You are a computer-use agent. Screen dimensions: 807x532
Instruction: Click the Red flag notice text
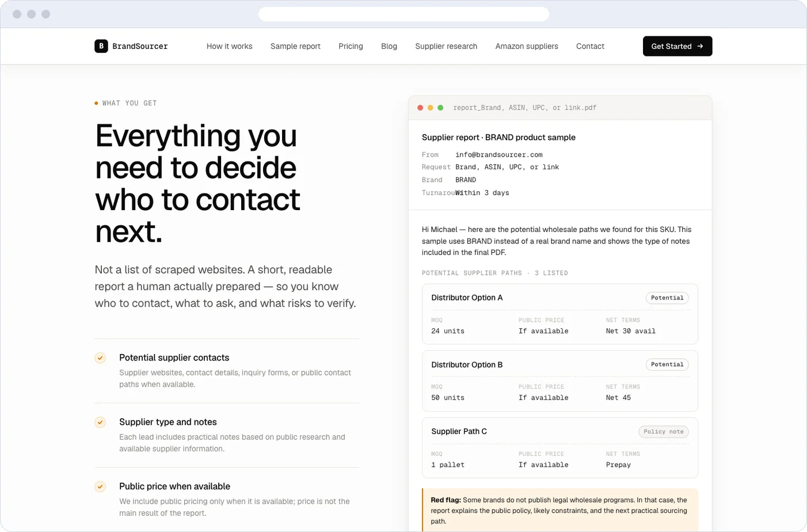(559, 511)
